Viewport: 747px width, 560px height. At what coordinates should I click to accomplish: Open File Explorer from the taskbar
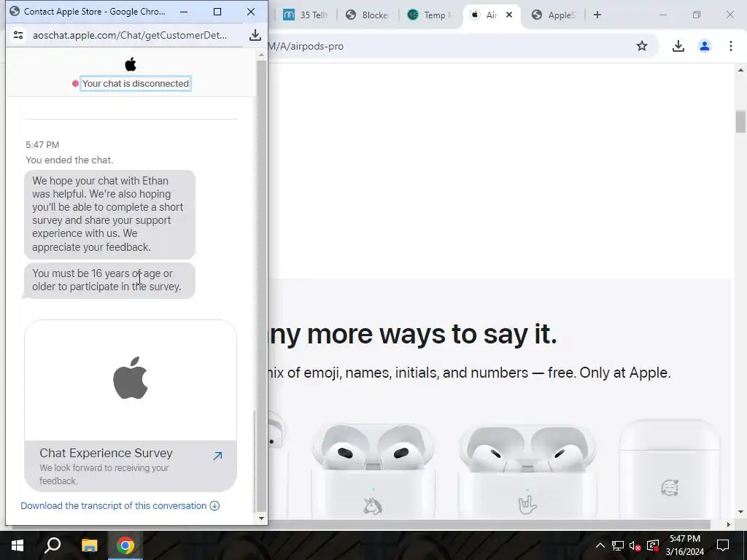point(89,545)
